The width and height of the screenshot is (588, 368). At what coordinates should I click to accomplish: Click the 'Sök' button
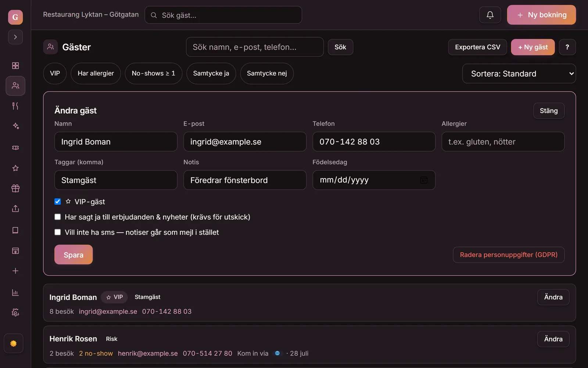[340, 47]
